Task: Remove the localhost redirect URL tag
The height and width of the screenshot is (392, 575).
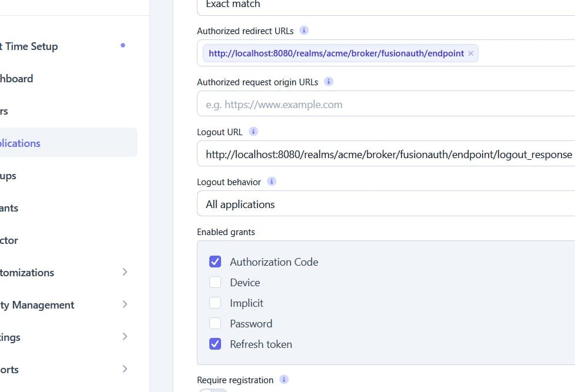Action: 470,53
